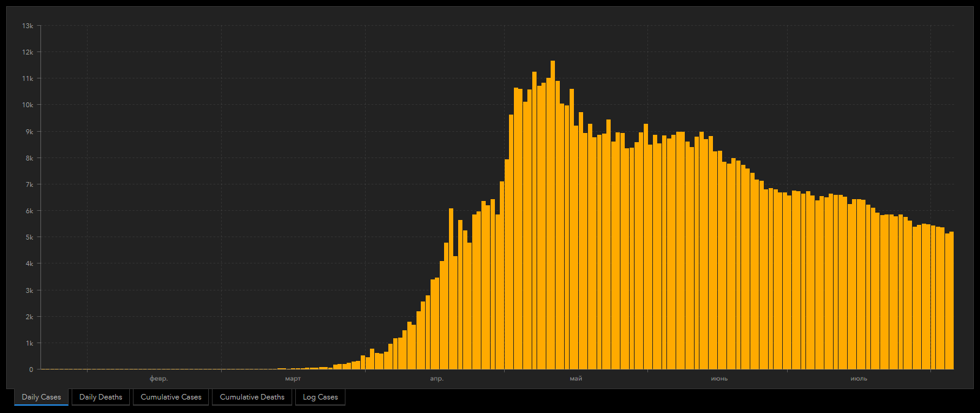Switch to the Log Cases tab
This screenshot has height=413, width=980.
(320, 397)
